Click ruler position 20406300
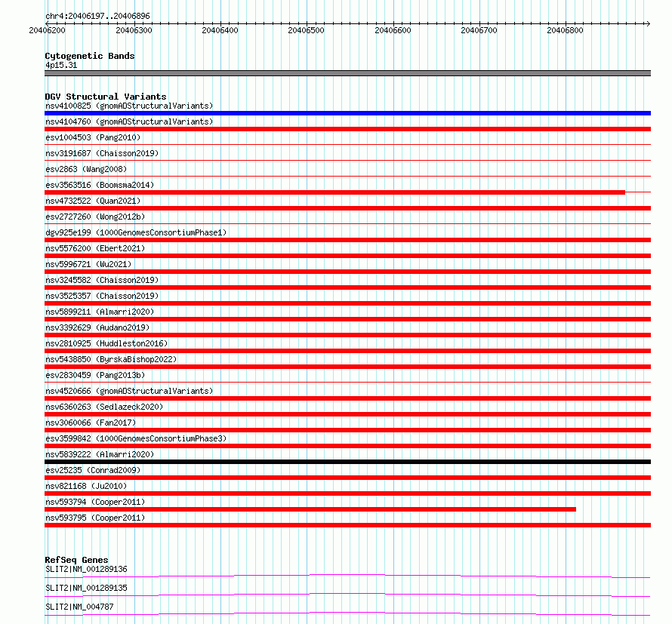672x624 pixels. [134, 30]
